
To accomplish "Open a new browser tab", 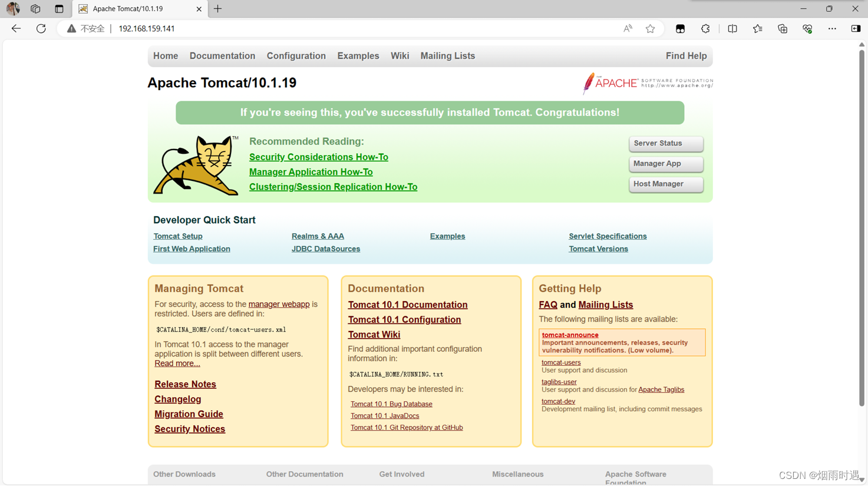I will coord(217,9).
